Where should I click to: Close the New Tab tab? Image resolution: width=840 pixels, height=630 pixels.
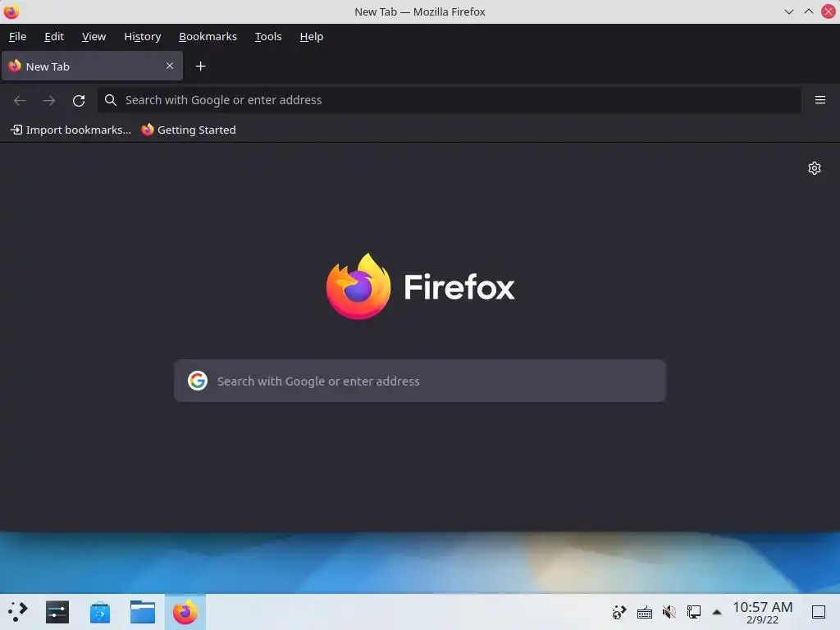coord(169,66)
